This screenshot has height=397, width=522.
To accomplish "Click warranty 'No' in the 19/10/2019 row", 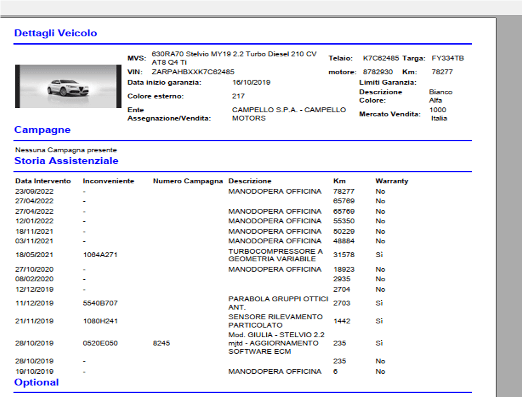I will tap(380, 371).
